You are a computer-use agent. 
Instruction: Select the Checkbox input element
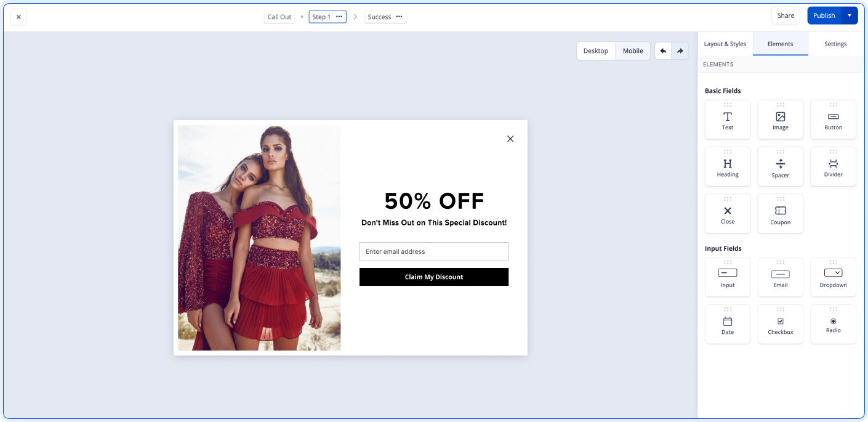pos(780,323)
